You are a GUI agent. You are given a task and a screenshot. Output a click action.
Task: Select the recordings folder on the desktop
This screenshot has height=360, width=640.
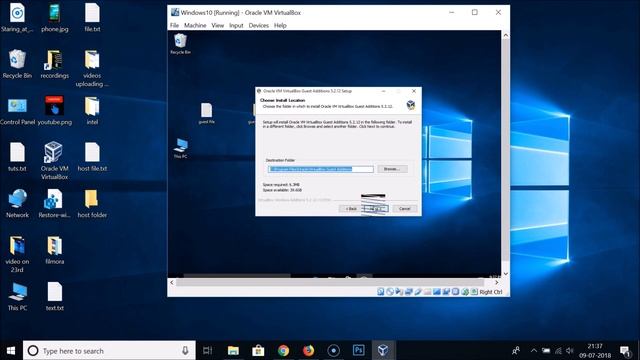coord(54,64)
